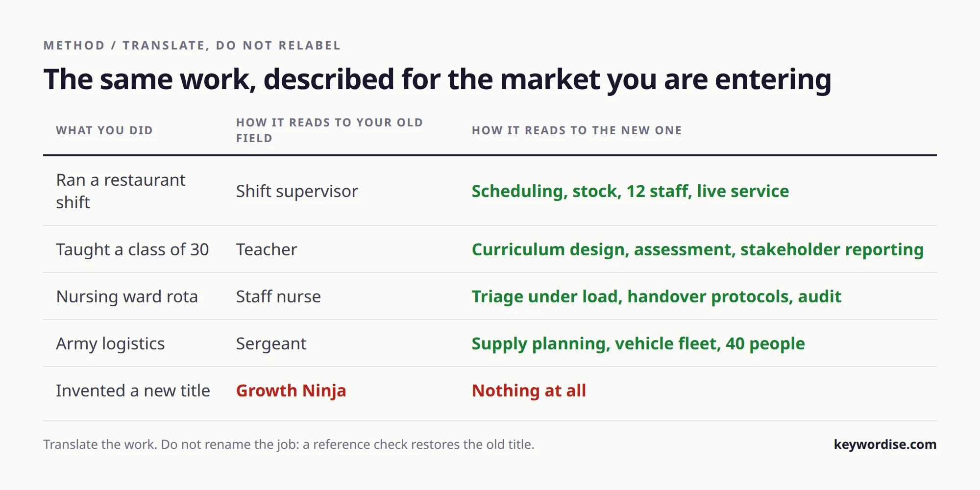Image resolution: width=980 pixels, height=490 pixels.
Task: Select the 'Army logistics' cell
Action: tap(110, 343)
